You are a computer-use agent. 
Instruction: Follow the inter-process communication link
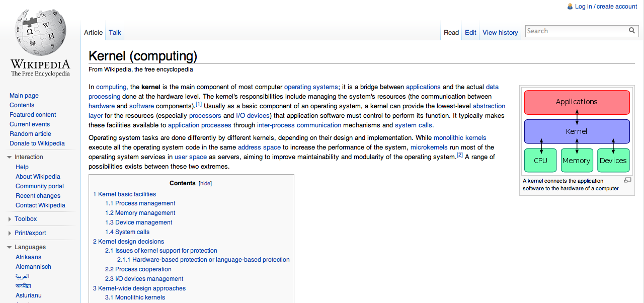click(x=299, y=125)
